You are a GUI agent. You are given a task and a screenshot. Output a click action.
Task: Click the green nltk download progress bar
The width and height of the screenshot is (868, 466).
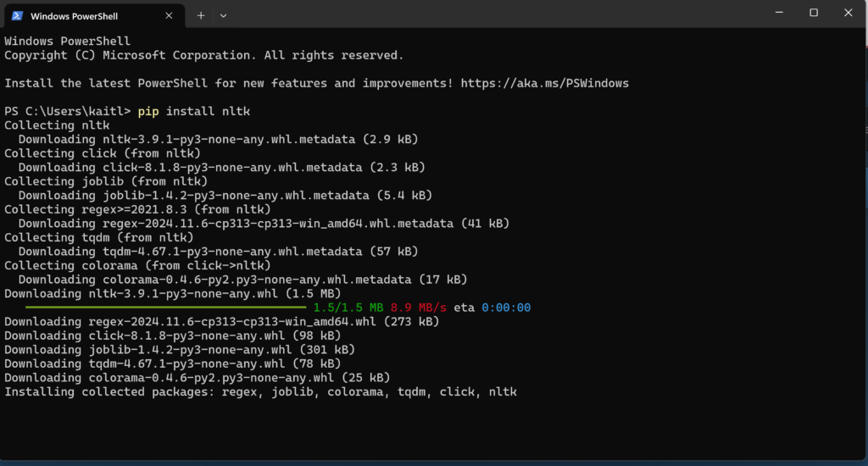point(165,308)
